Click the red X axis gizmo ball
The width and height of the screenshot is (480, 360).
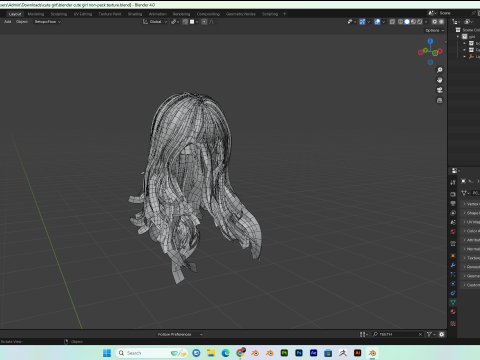coord(440,51)
